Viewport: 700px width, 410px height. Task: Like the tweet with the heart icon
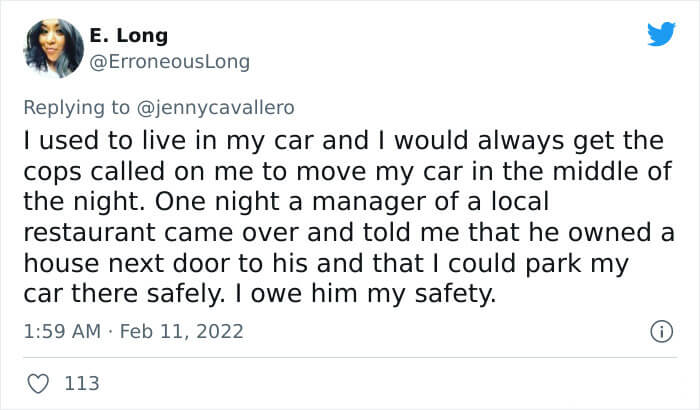38,384
